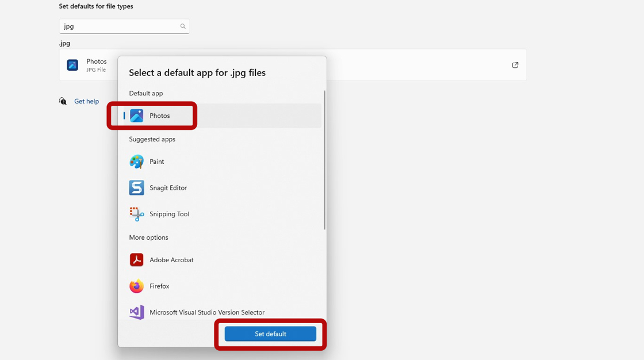Click the Photos app icon in .jpg row
Image resolution: width=644 pixels, height=360 pixels.
tap(72, 65)
